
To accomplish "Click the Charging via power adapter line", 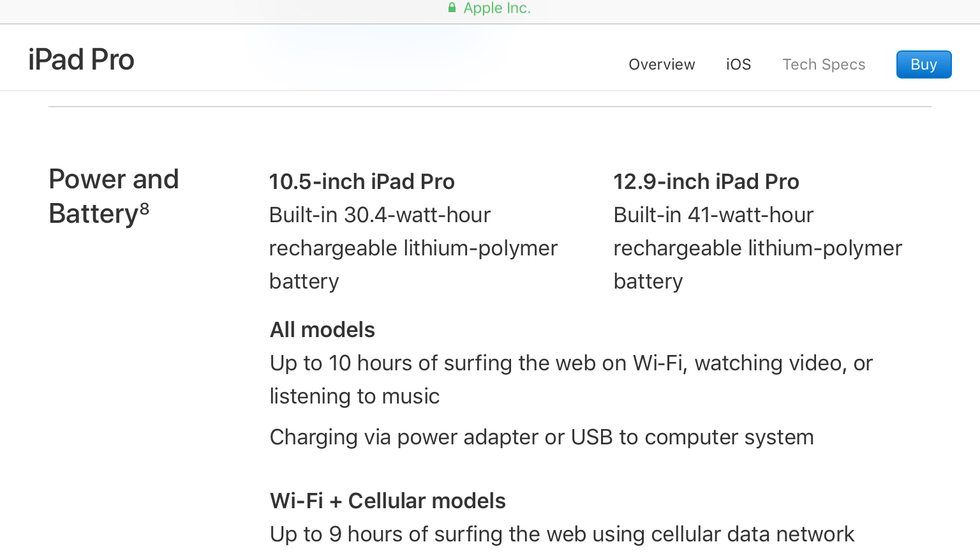I will (x=542, y=437).
